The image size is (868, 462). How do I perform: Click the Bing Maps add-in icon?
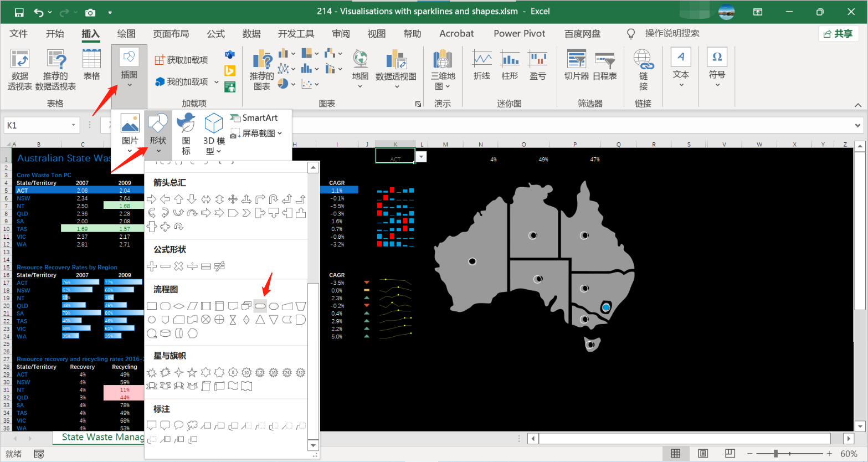click(x=230, y=71)
